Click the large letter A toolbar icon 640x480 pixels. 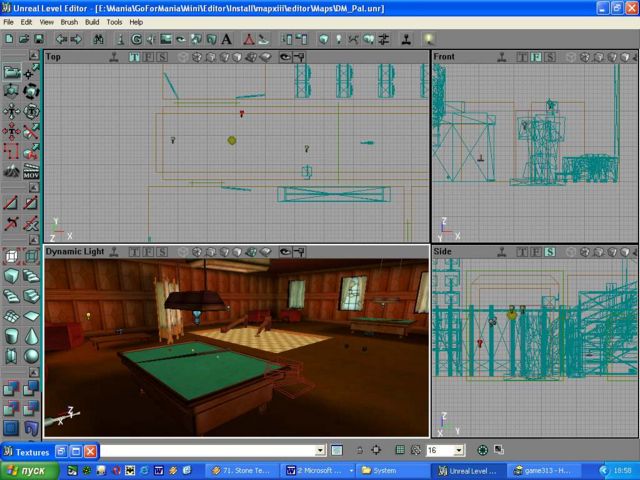click(227, 39)
